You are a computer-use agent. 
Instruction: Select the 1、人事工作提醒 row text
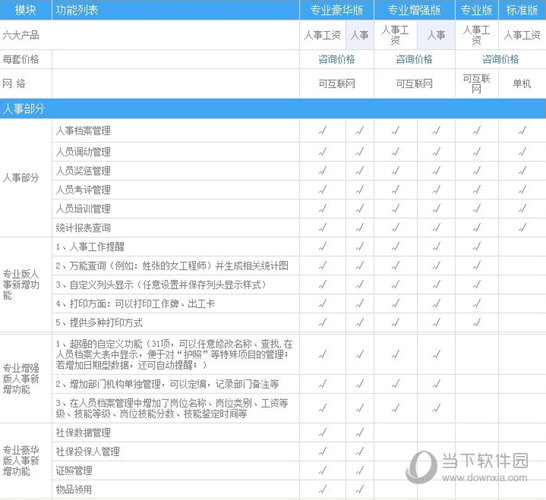(90, 247)
